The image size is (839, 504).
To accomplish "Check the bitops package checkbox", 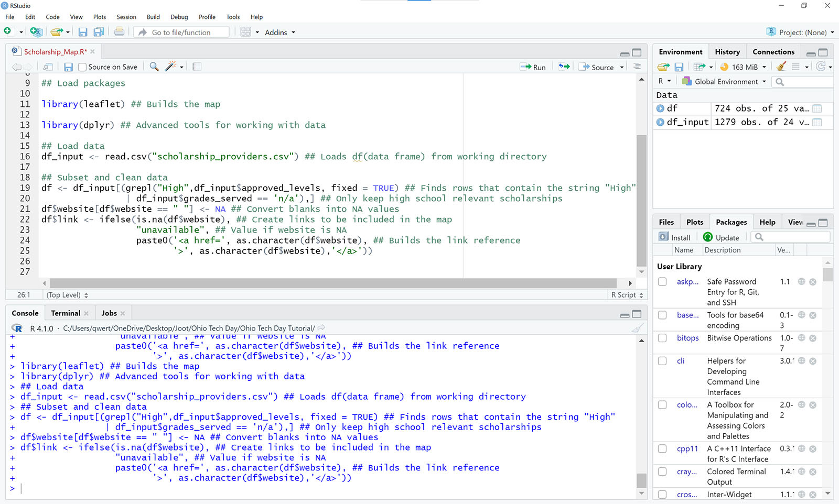I will [662, 338].
